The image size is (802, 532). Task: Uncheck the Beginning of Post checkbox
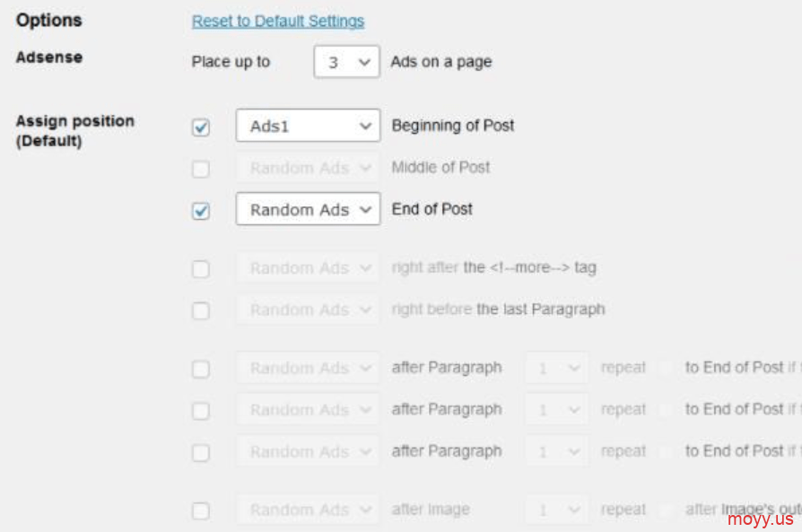click(201, 126)
